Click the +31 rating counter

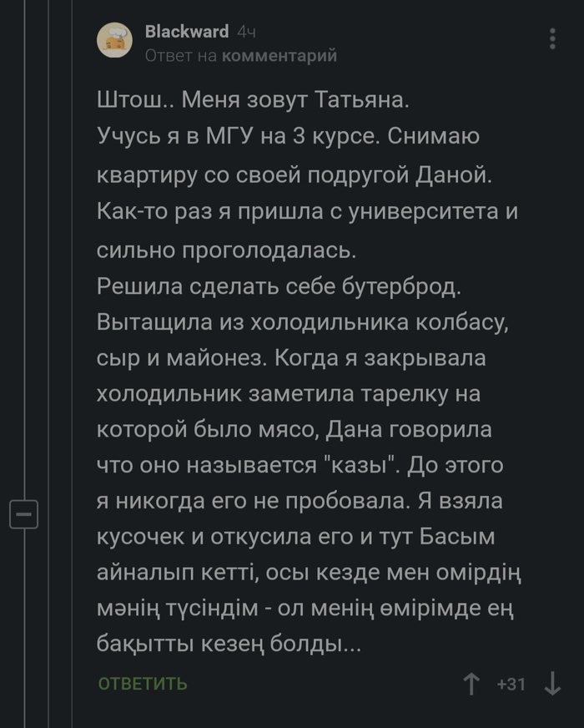[x=511, y=685]
